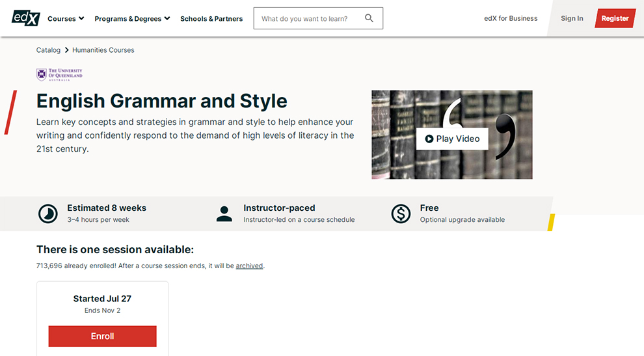Click the University of Queensland logo
644x356 pixels.
click(60, 74)
